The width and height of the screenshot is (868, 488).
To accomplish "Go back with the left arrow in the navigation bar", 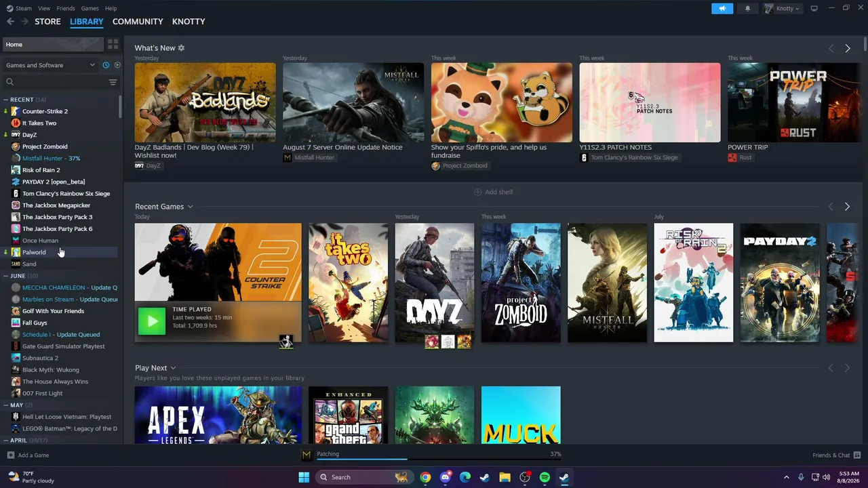I will [x=10, y=22].
